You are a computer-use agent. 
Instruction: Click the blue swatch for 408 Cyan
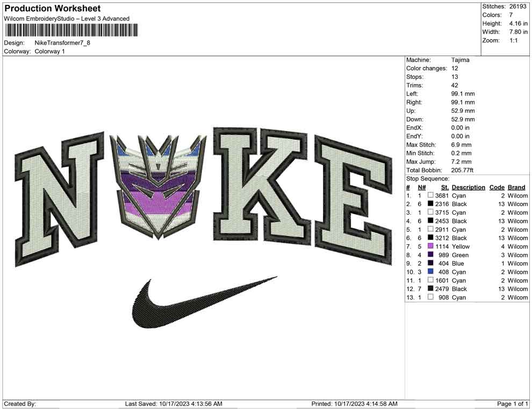coord(430,272)
